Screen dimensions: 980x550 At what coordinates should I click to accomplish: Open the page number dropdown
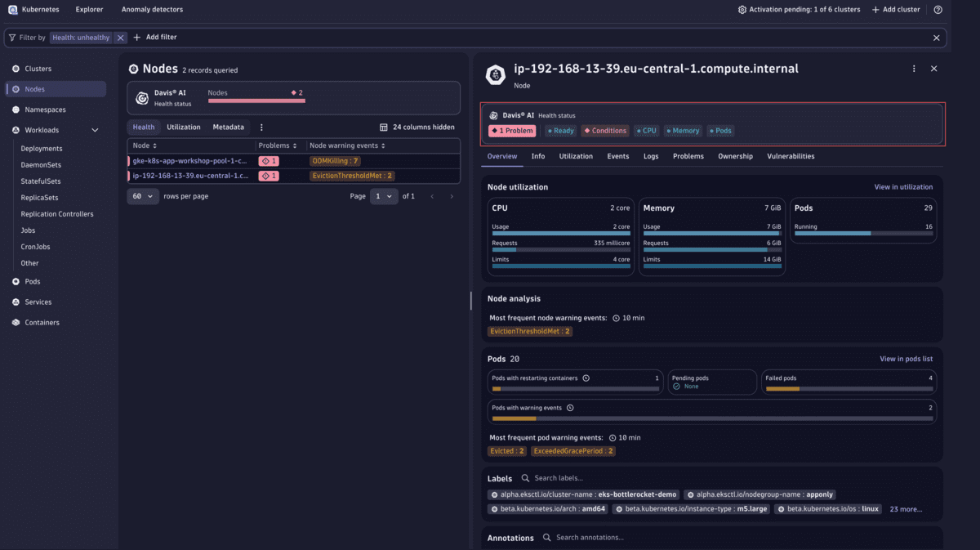pyautogui.click(x=384, y=196)
